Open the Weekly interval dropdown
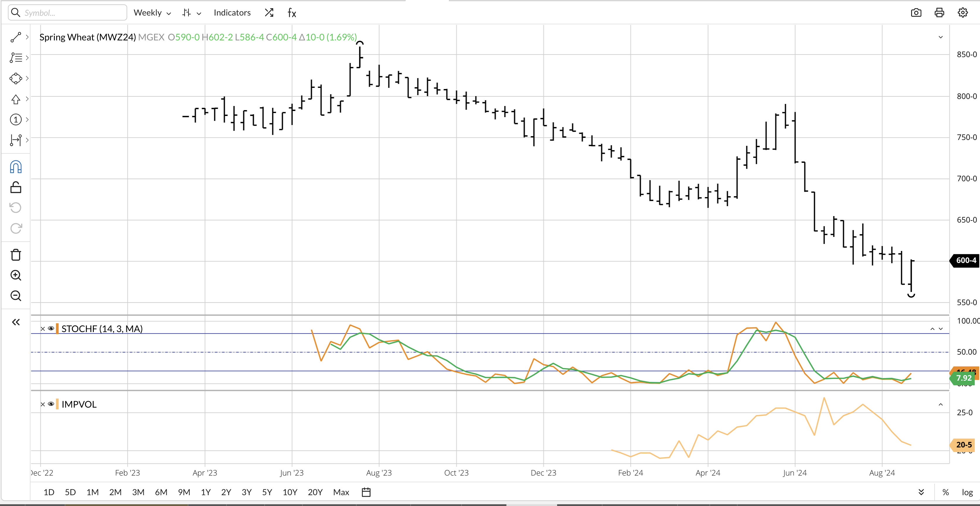This screenshot has width=980, height=506. (152, 13)
